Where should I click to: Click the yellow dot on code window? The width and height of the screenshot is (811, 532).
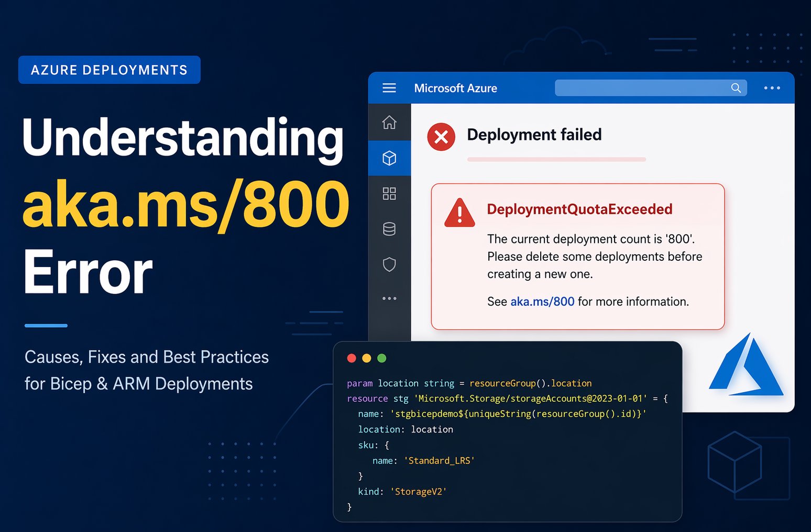pos(367,358)
